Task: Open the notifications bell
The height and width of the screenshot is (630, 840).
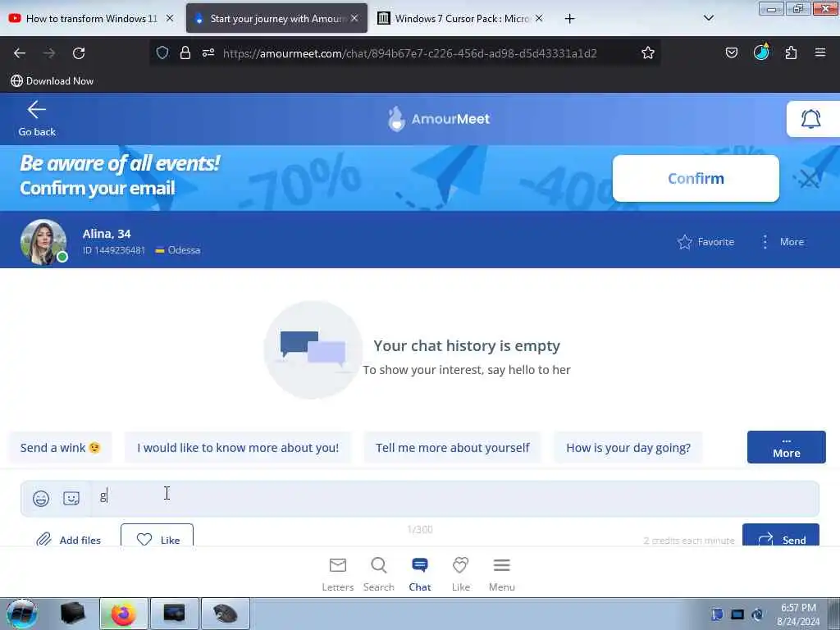Action: pos(810,119)
